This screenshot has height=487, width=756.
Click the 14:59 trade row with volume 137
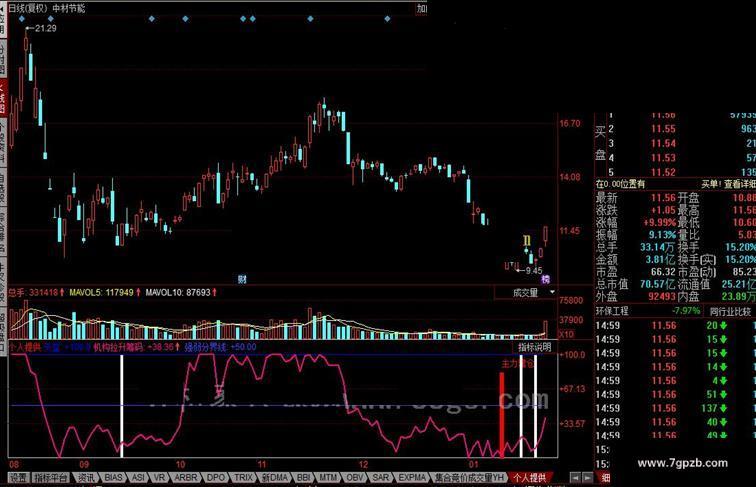(x=675, y=408)
